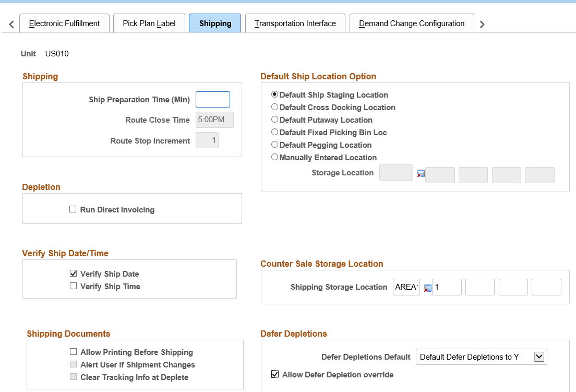The width and height of the screenshot is (576, 392).
Task: Pick the Default Pegging Location option
Action: click(x=275, y=145)
